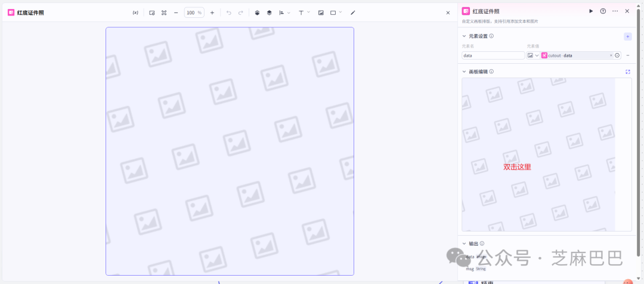Click the insert image icon in the toolbar
644x284 pixels.
321,13
